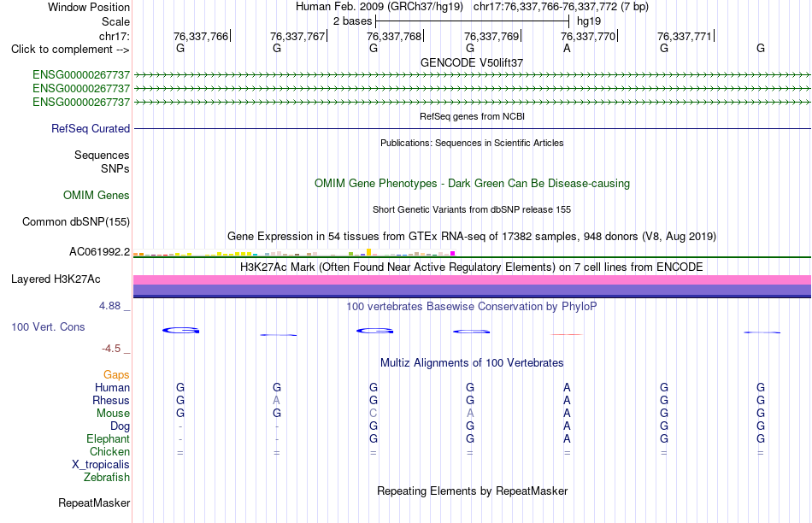Click position label 76,337,769
The height and width of the screenshot is (523, 812).
click(x=491, y=36)
